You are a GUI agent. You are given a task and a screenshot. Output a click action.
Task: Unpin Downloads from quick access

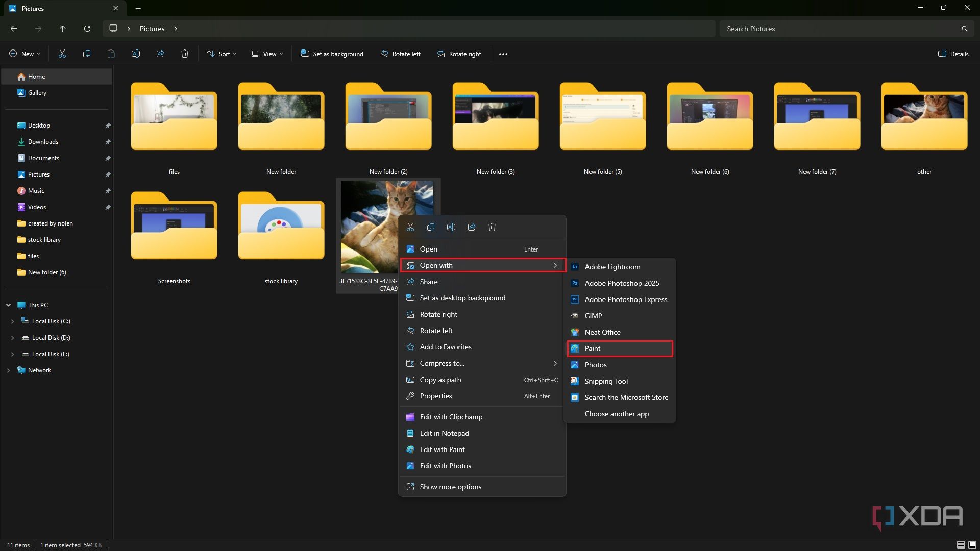[108, 142]
